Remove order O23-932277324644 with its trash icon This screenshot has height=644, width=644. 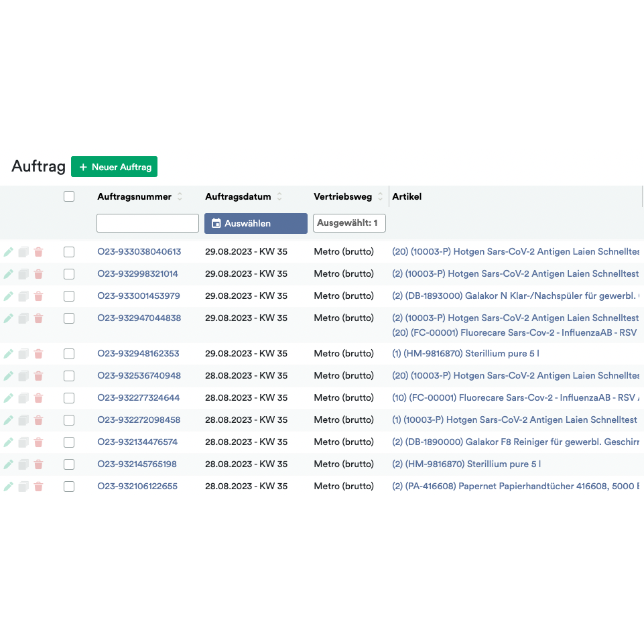point(38,397)
